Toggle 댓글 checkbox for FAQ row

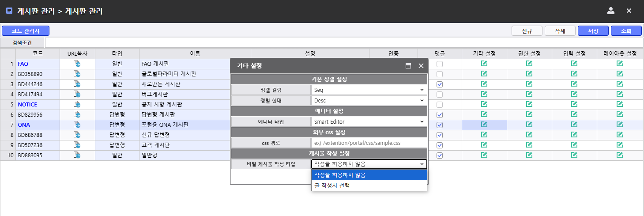tap(440, 64)
